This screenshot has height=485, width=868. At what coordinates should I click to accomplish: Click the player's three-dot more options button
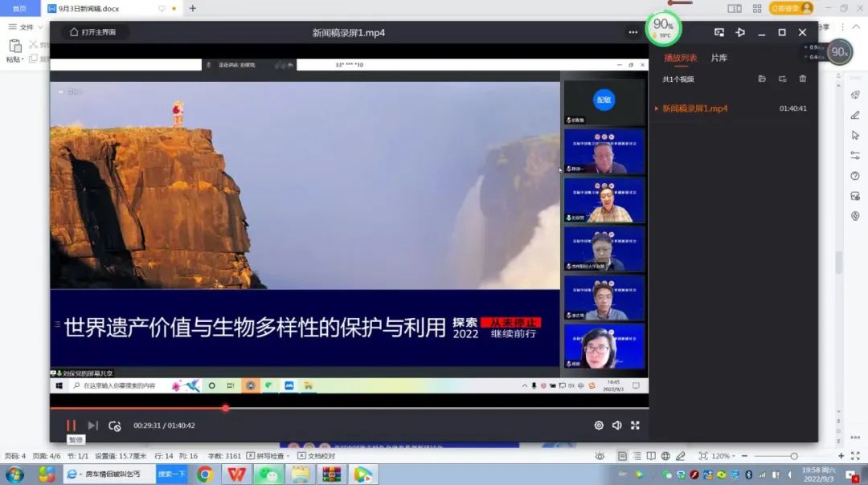633,33
